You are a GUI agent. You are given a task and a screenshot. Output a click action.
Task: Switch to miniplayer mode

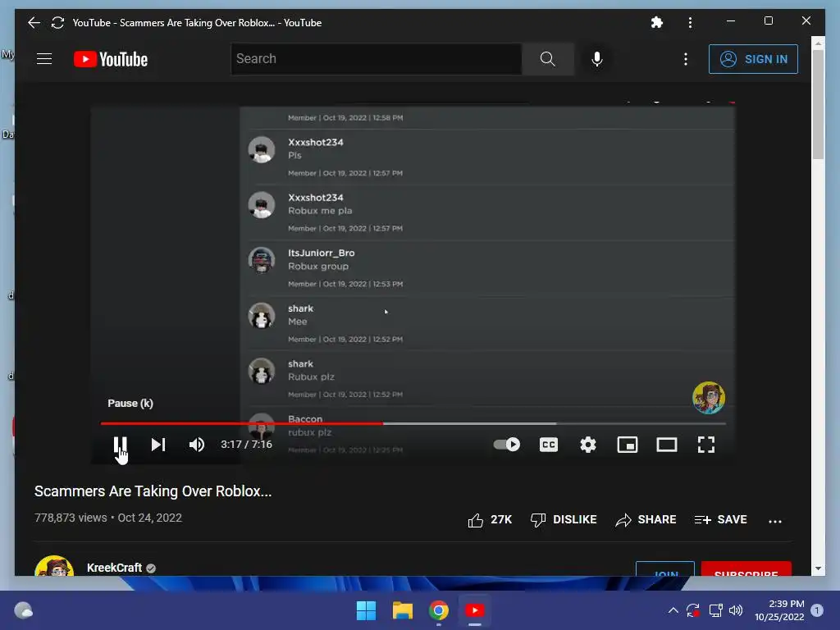point(628,445)
